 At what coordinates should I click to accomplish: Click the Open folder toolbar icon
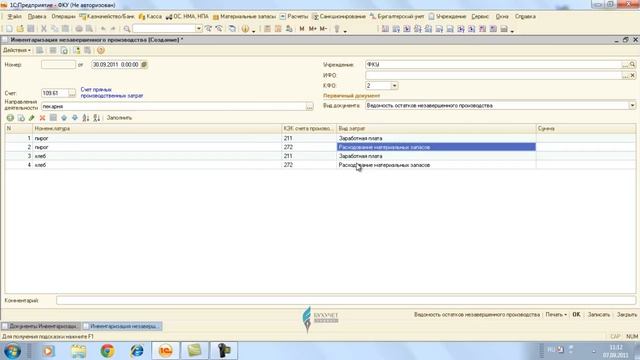(x=20, y=29)
